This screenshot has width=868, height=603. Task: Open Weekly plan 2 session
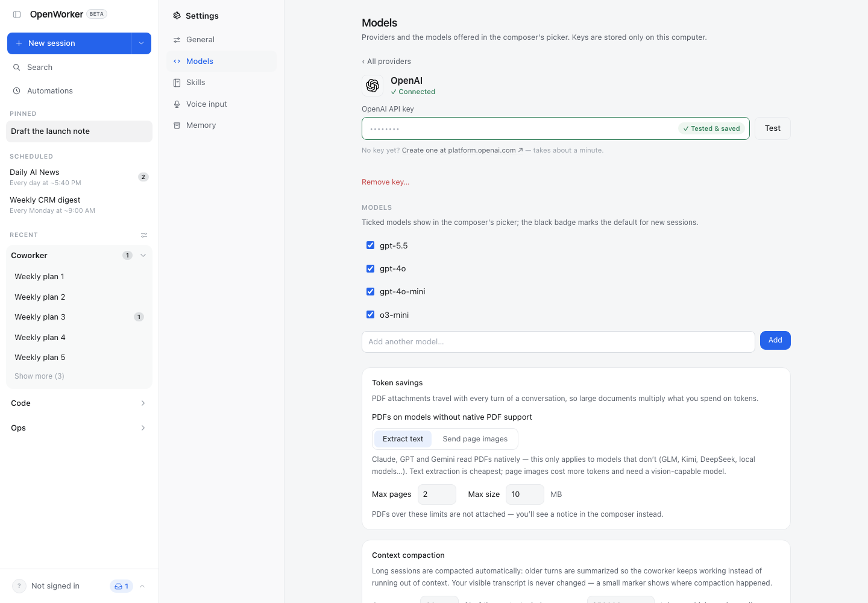click(x=79, y=297)
